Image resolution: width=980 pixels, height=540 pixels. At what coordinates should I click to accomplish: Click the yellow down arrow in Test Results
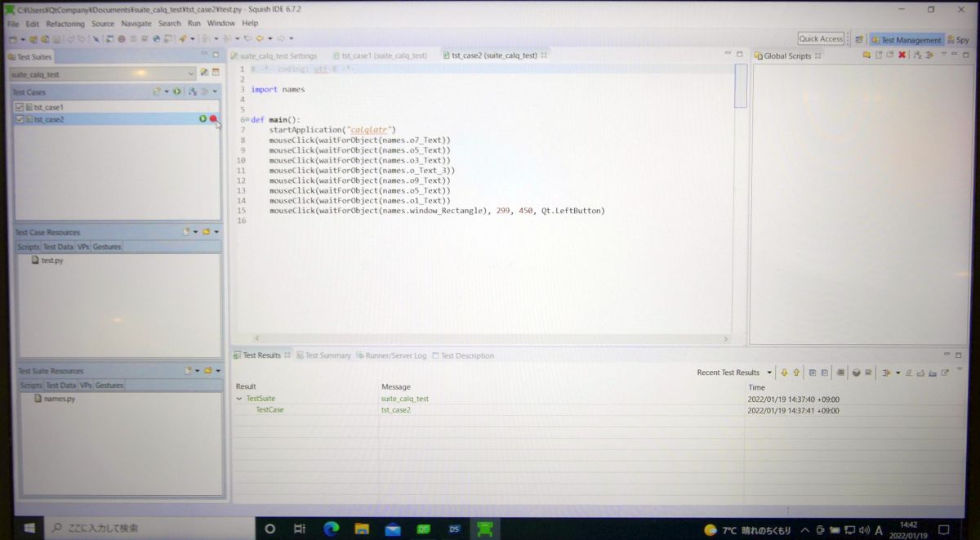(x=784, y=373)
